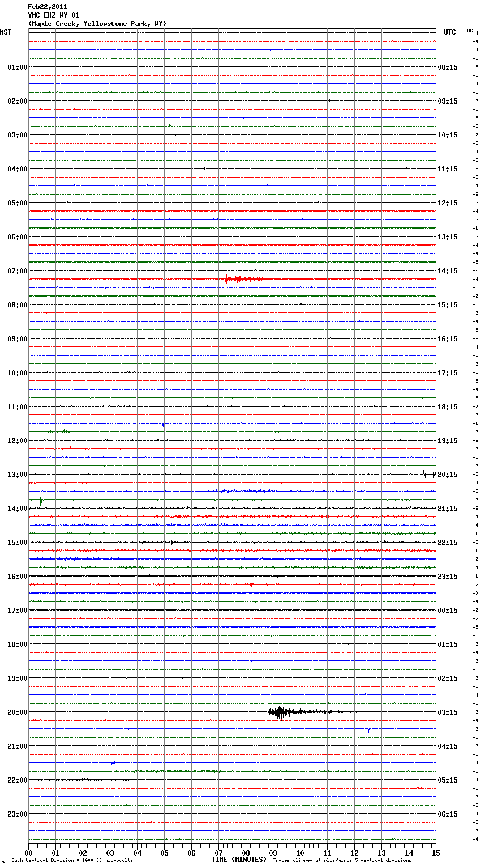
Task: Select the 08:00 MST time label
Action: pyautogui.click(x=18, y=305)
